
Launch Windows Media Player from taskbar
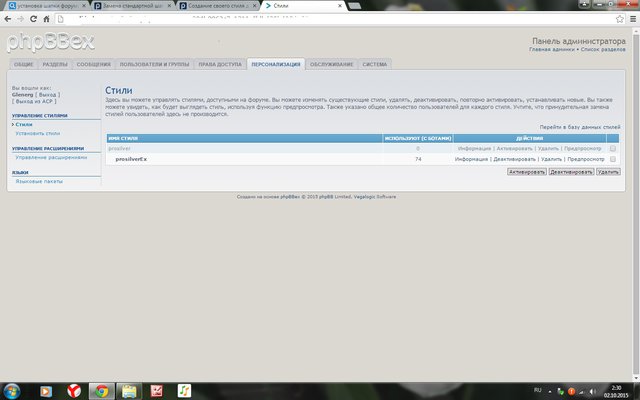[x=46, y=391]
